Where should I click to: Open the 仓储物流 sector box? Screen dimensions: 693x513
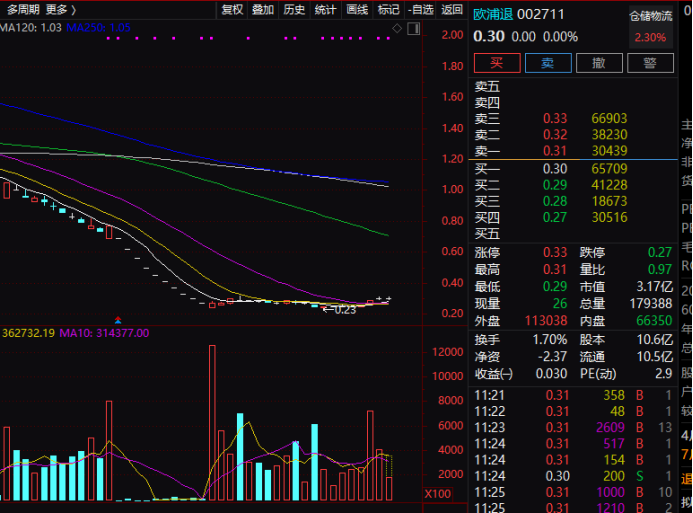point(650,27)
